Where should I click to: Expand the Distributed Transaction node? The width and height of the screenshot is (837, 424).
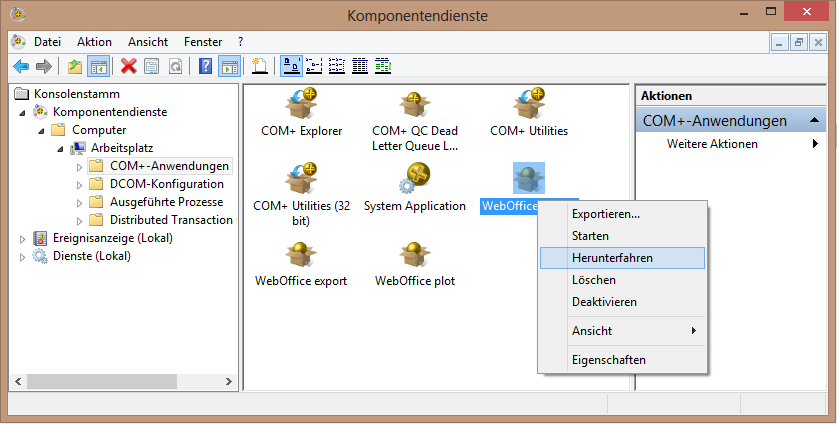[x=80, y=221]
